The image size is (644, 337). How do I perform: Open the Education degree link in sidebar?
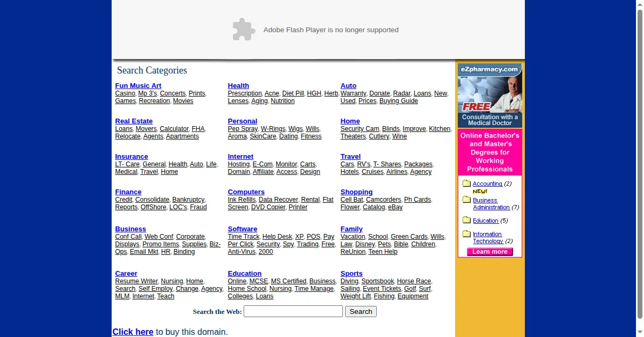(x=486, y=221)
